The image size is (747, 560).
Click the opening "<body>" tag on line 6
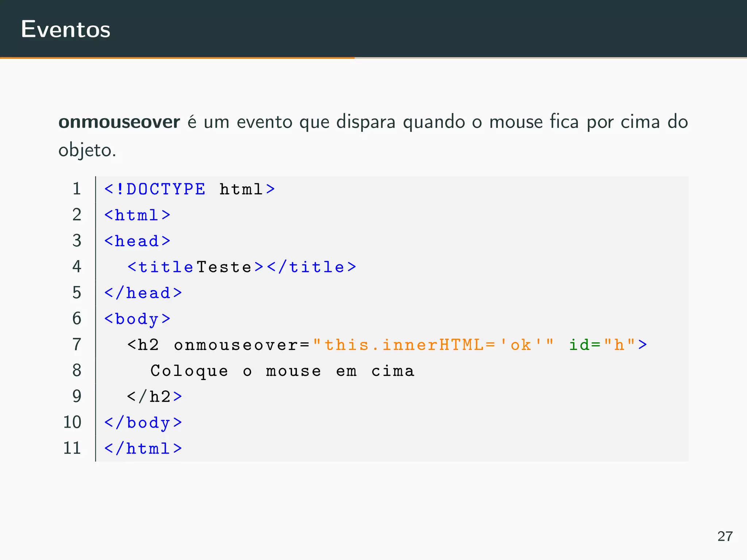point(137,319)
